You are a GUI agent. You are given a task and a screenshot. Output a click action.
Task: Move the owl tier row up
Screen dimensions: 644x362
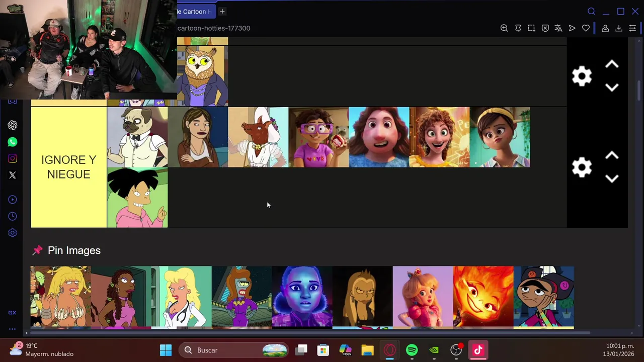point(612,64)
